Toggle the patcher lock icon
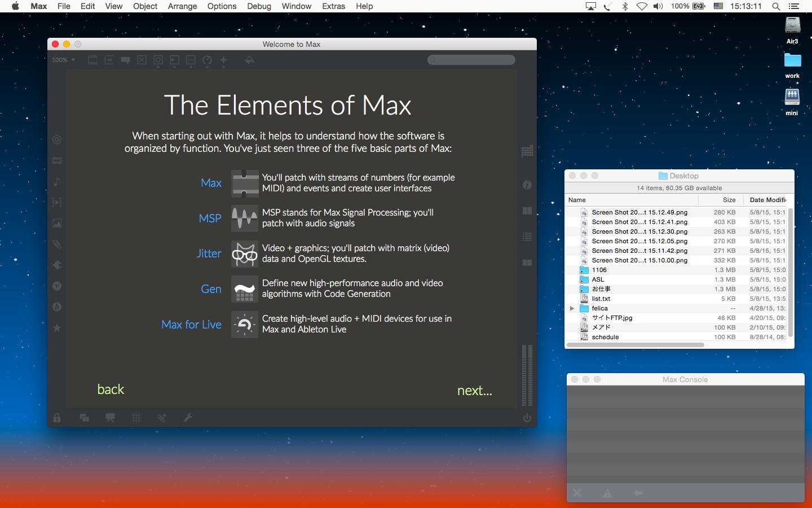This screenshot has height=508, width=812. (x=57, y=418)
